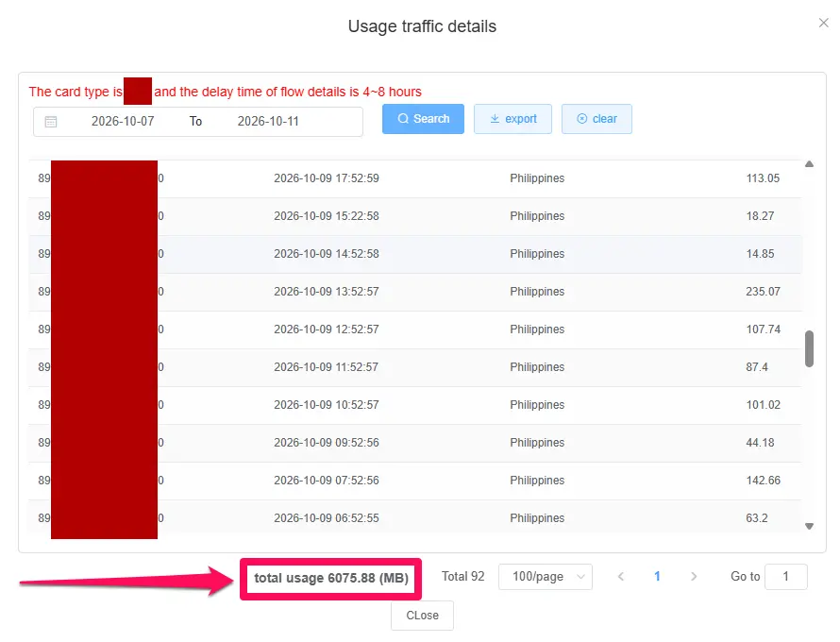The height and width of the screenshot is (642, 840).
Task: Click Philippines in the 06:52:55 row
Action: 537,518
